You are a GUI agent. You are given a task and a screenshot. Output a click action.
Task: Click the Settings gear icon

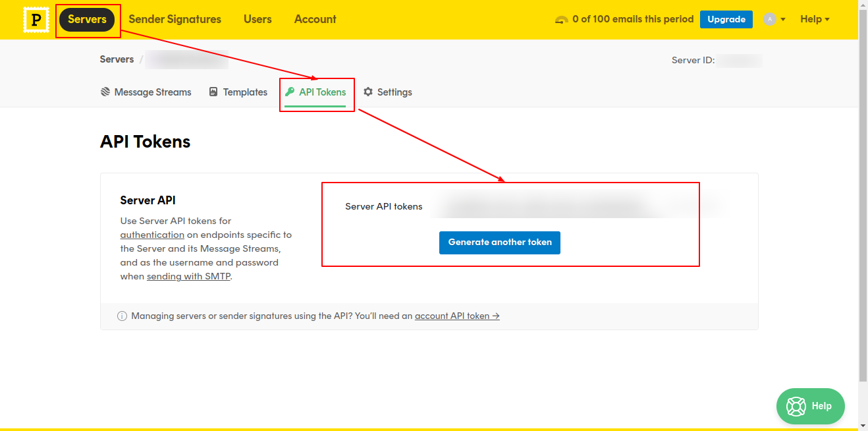[368, 92]
